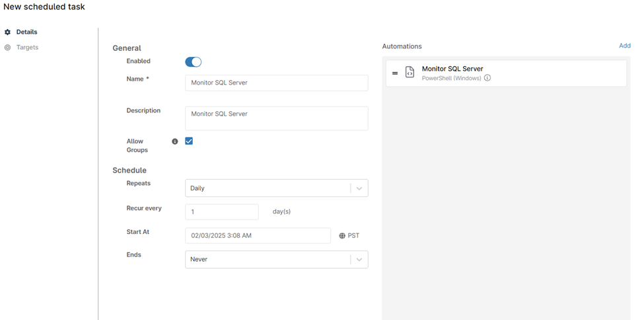644x320 pixels.
Task: Click the Description text area
Action: pos(276,118)
